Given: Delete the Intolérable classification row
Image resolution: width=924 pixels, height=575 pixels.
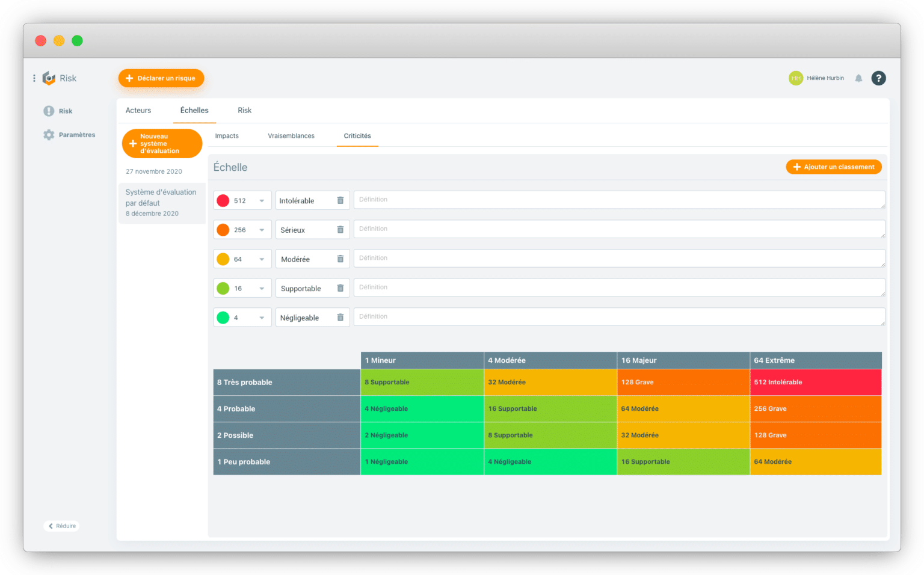Looking at the screenshot, I should click(x=340, y=200).
